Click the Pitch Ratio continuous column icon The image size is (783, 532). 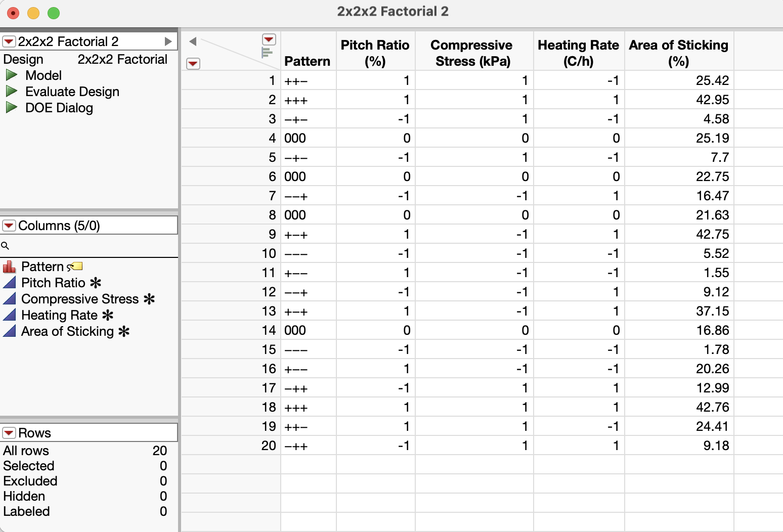(x=9, y=283)
